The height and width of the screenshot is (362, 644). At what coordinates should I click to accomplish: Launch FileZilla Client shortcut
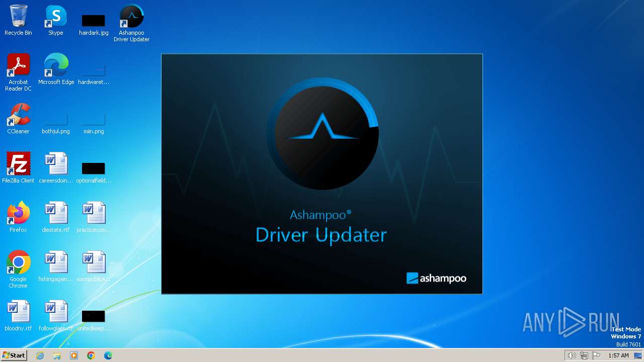coord(18,168)
